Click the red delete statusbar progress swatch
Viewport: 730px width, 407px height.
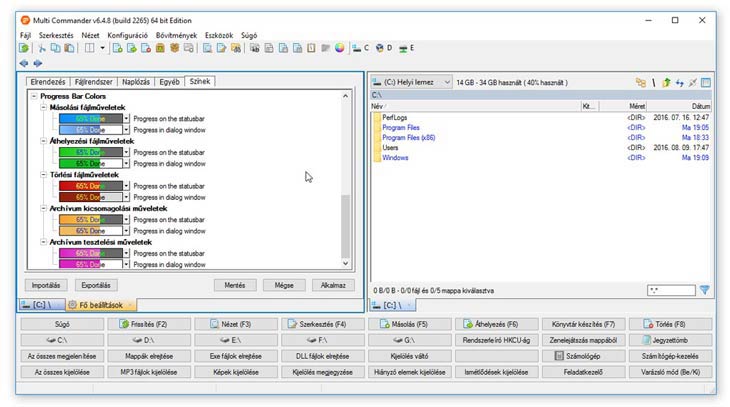(90, 186)
